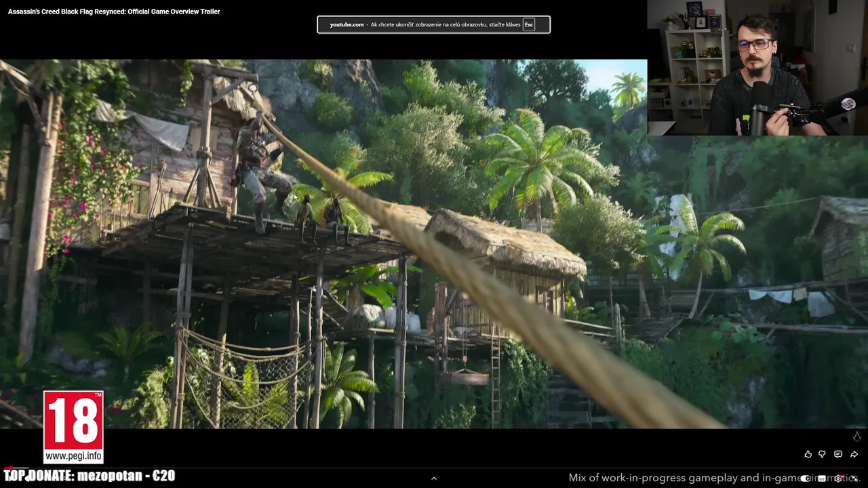This screenshot has width=868, height=488.
Task: Seek on the video progress bar
Action: pos(434,468)
